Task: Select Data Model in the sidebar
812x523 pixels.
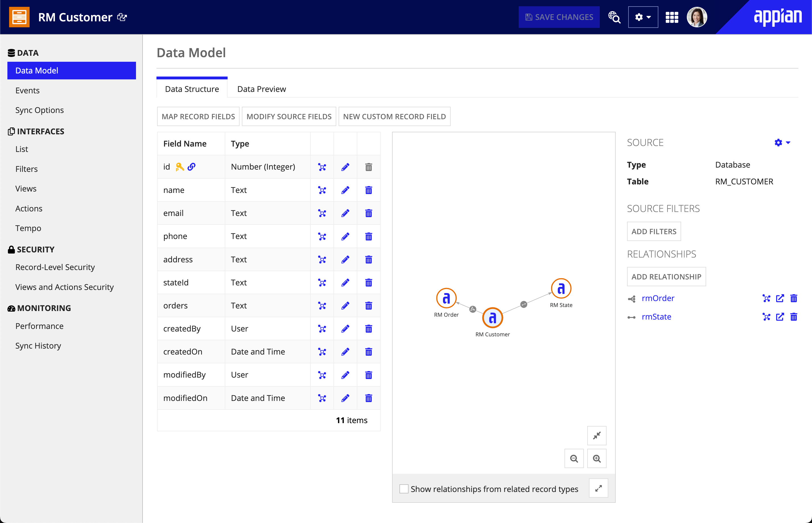Action: click(72, 71)
